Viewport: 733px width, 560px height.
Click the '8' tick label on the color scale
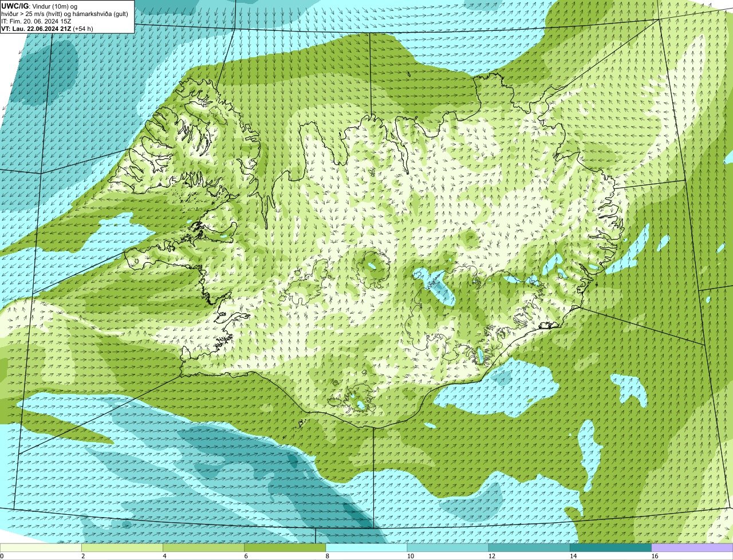coord(328,556)
